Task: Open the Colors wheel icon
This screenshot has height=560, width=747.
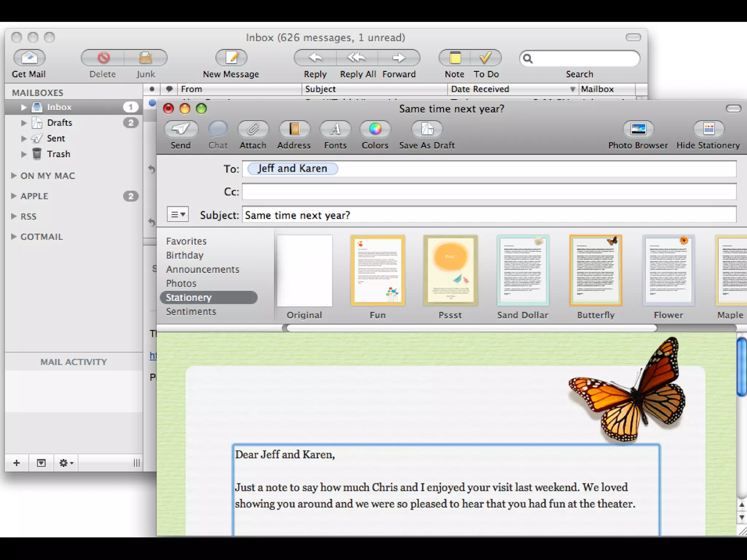Action: click(375, 129)
